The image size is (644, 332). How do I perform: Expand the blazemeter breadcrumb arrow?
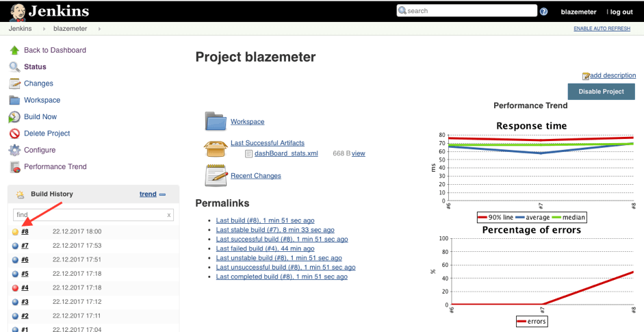pyautogui.click(x=99, y=29)
